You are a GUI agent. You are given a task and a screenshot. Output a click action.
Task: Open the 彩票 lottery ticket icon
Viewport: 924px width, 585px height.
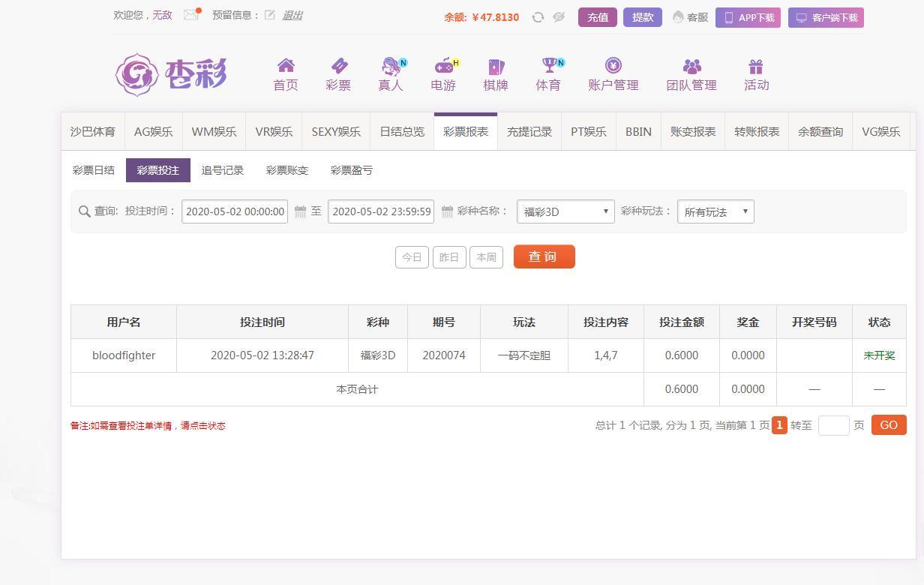338,66
